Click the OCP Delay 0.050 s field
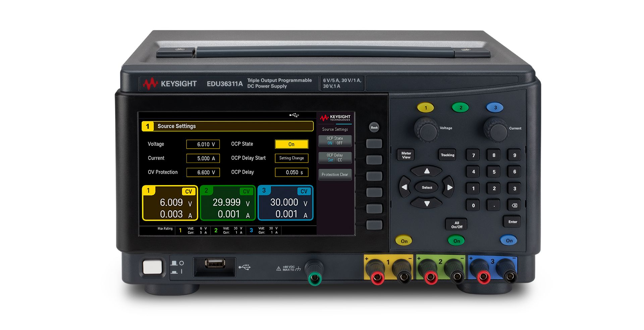This screenshot has width=644, height=330. pyautogui.click(x=291, y=172)
